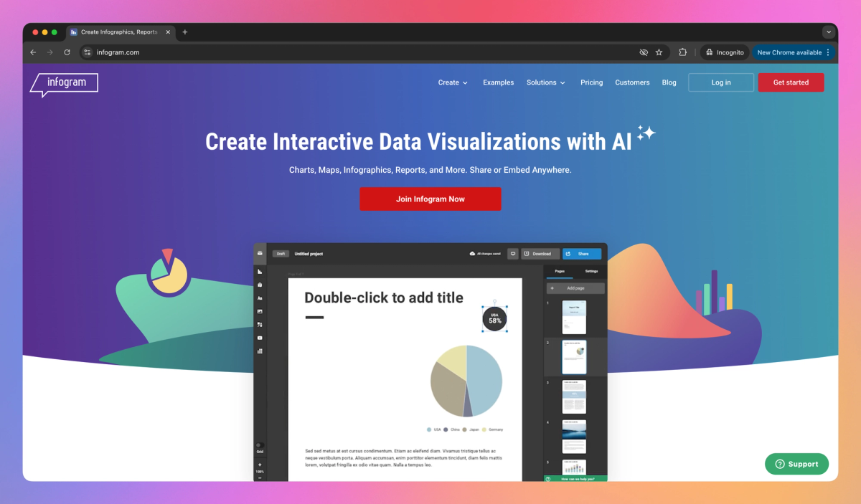This screenshot has height=504, width=861.
Task: Open the table tool in the editor sidebar
Action: coord(259,351)
